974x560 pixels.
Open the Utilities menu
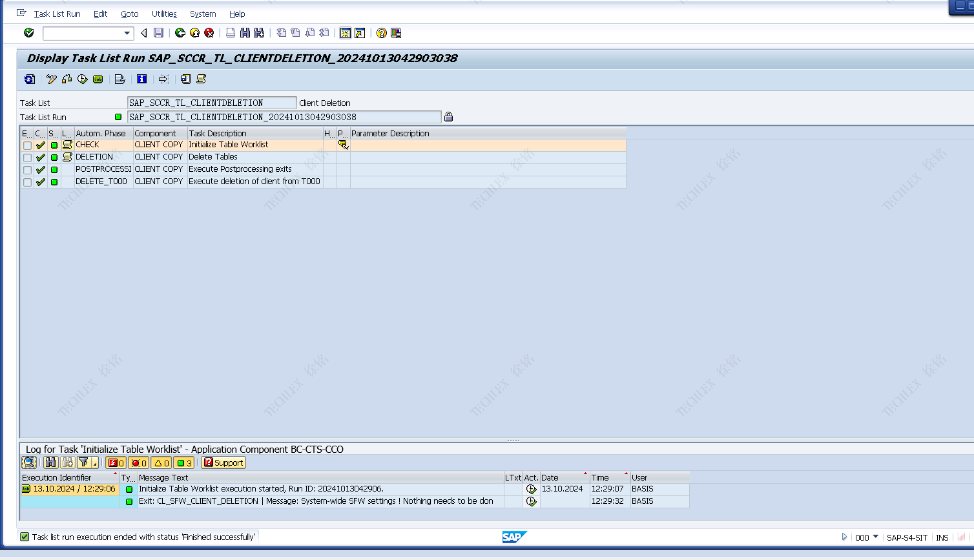pyautogui.click(x=164, y=14)
